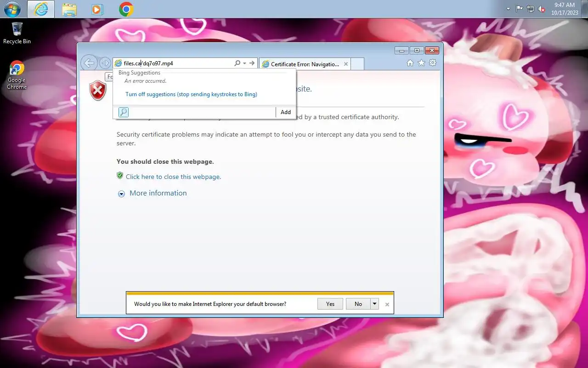
Task: Click Internet Explorer taskbar icon
Action: coord(41,9)
